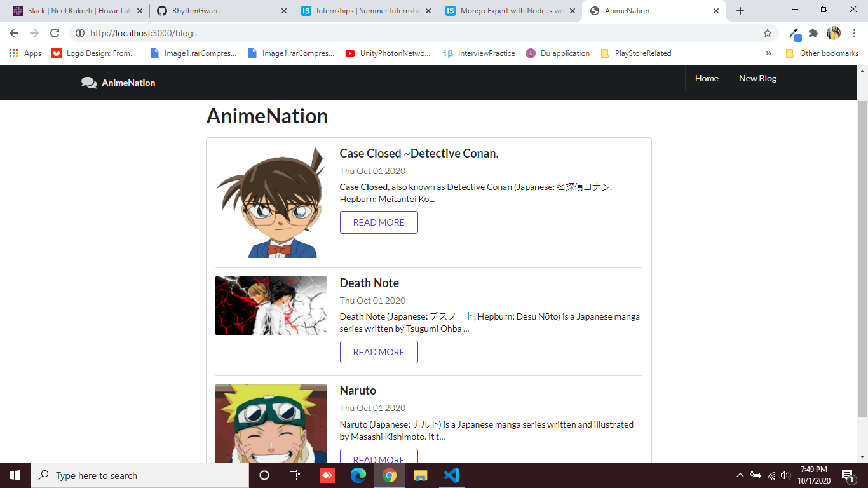
Task: Expand the bookmarks overflow chevron
Action: pyautogui.click(x=769, y=53)
